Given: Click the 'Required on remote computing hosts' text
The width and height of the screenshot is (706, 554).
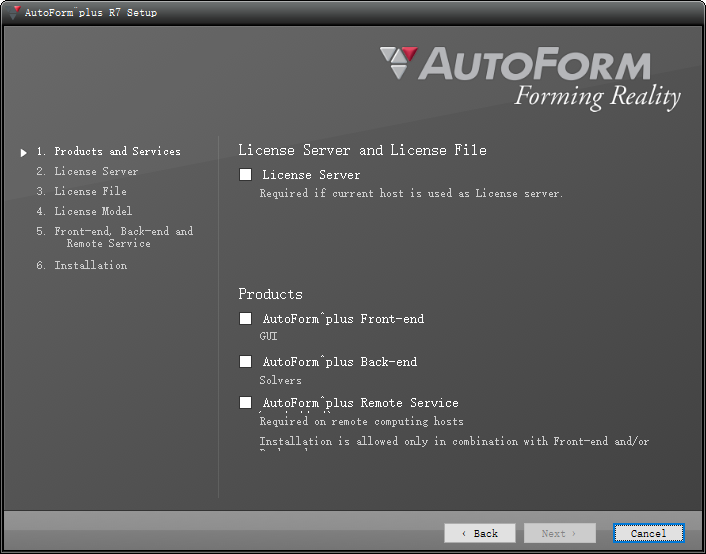Looking at the screenshot, I should click(362, 422).
